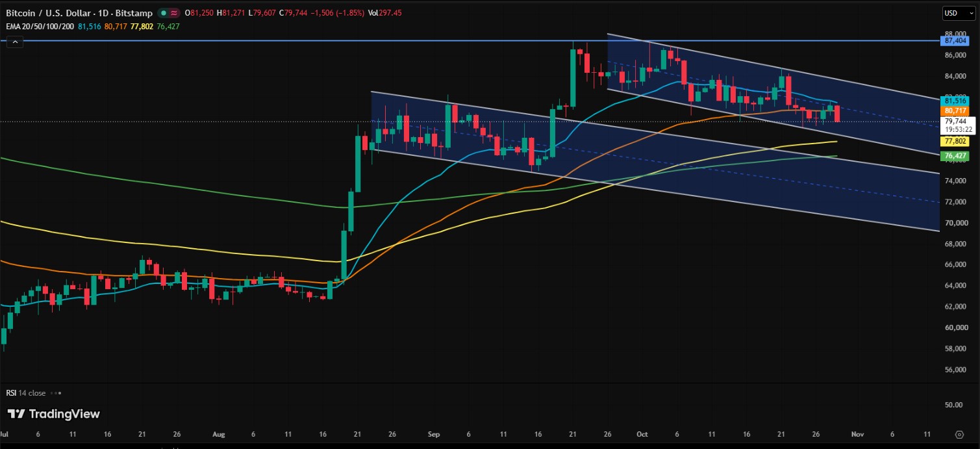This screenshot has height=449, width=980.
Task: Click the cyan 81,516 EMA price label
Action: pyautogui.click(x=955, y=101)
